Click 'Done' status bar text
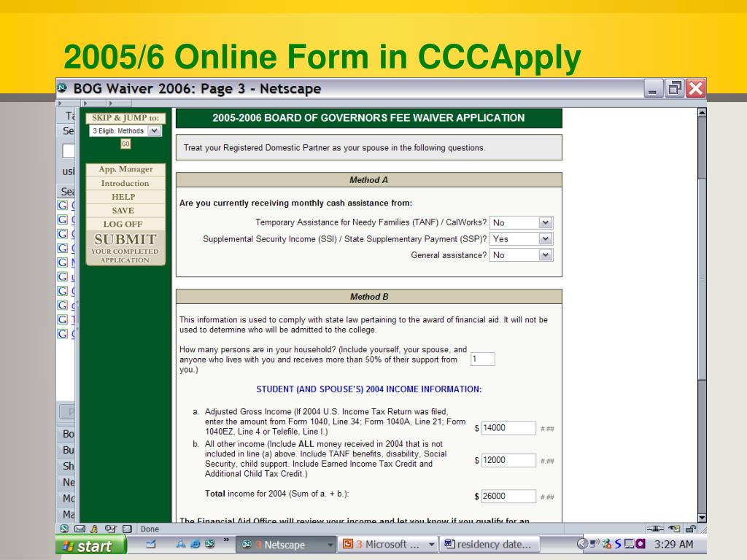The image size is (747, 560). 150,529
